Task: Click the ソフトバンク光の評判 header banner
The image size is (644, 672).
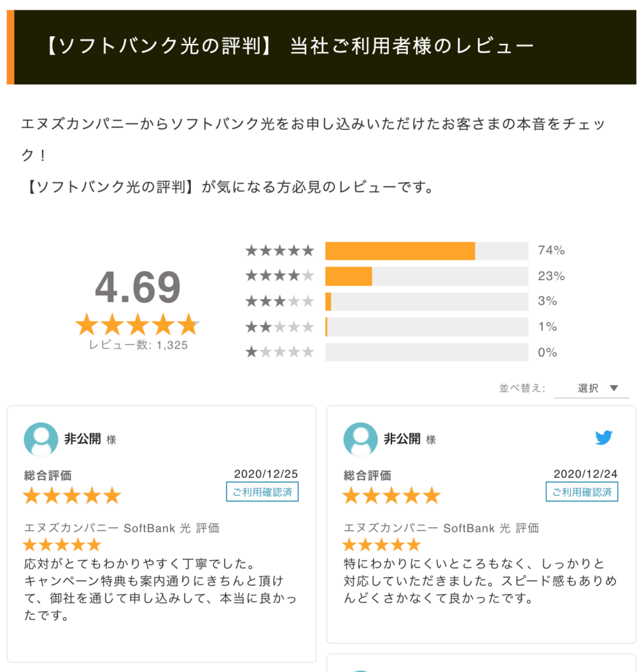Action: (x=321, y=47)
